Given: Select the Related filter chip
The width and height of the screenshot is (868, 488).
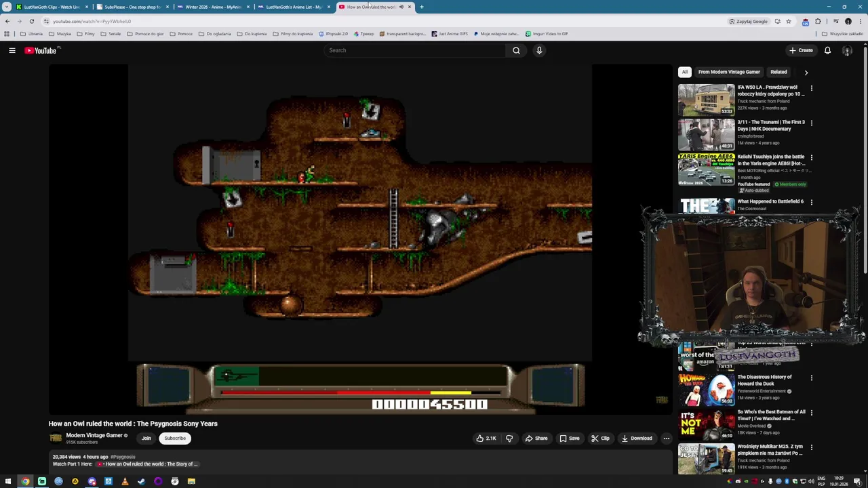Looking at the screenshot, I should point(778,72).
